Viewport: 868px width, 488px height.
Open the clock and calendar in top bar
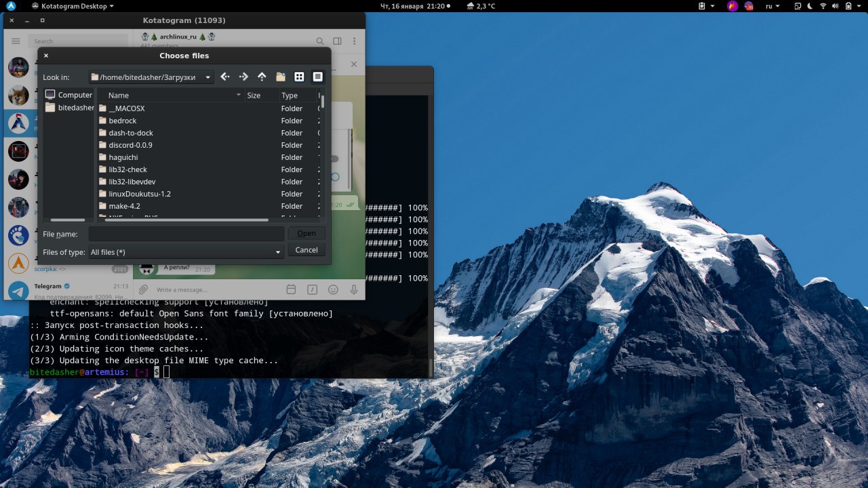[415, 6]
